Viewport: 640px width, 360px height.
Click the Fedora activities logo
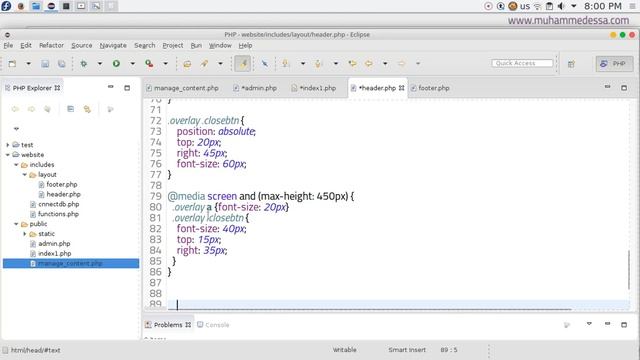[6, 6]
